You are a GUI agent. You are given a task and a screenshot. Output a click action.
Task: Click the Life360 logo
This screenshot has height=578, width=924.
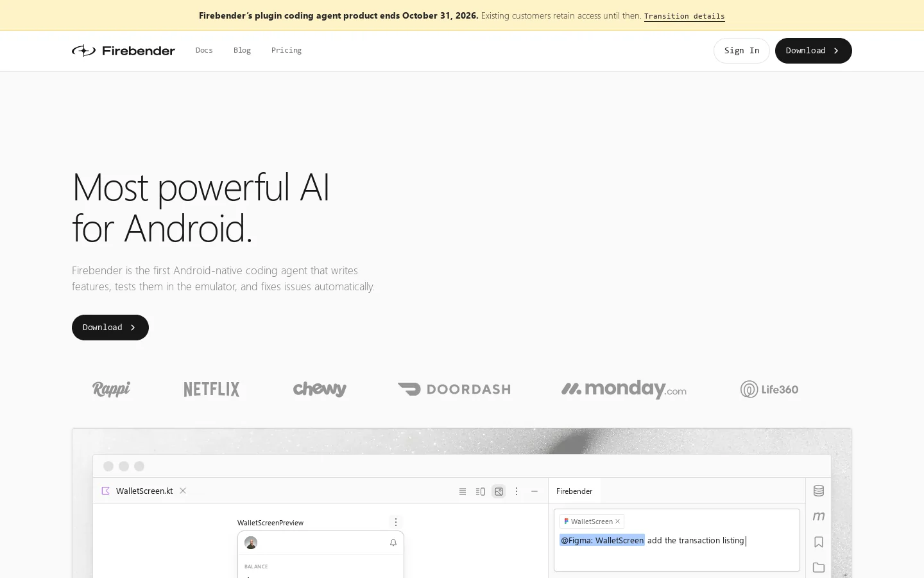[769, 389]
